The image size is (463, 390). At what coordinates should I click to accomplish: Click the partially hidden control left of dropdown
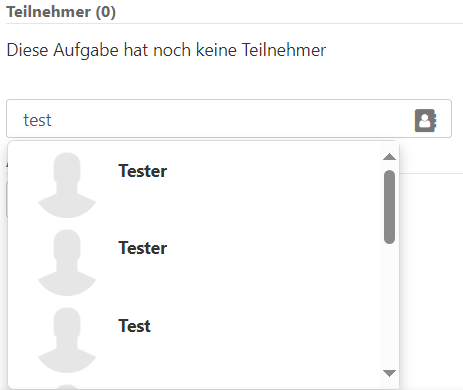tap(7, 200)
